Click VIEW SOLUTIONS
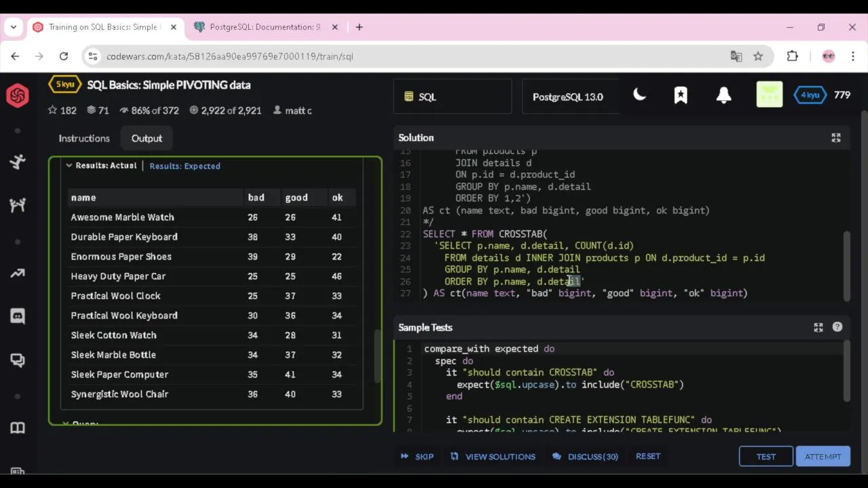 [x=493, y=457]
